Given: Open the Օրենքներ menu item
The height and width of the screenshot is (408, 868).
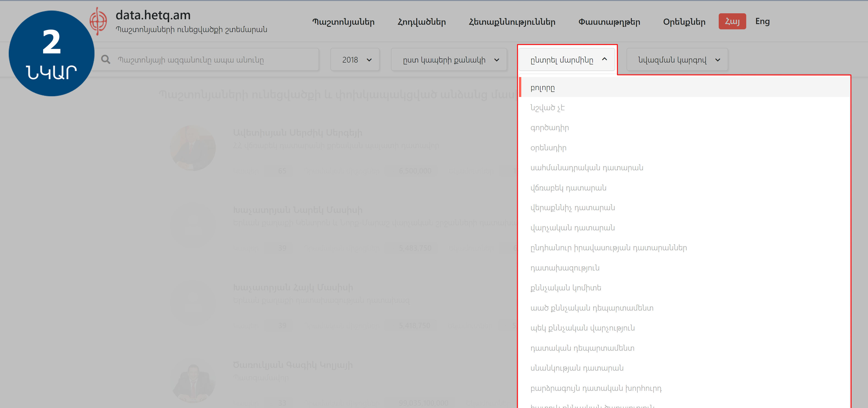Looking at the screenshot, I should click(x=684, y=22).
